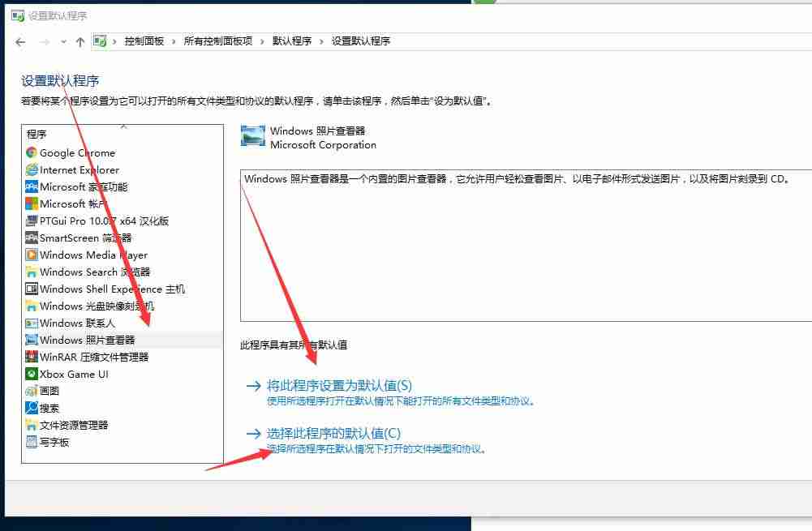Expand the chevron after 默认程序 breadcrumb

click(x=321, y=41)
